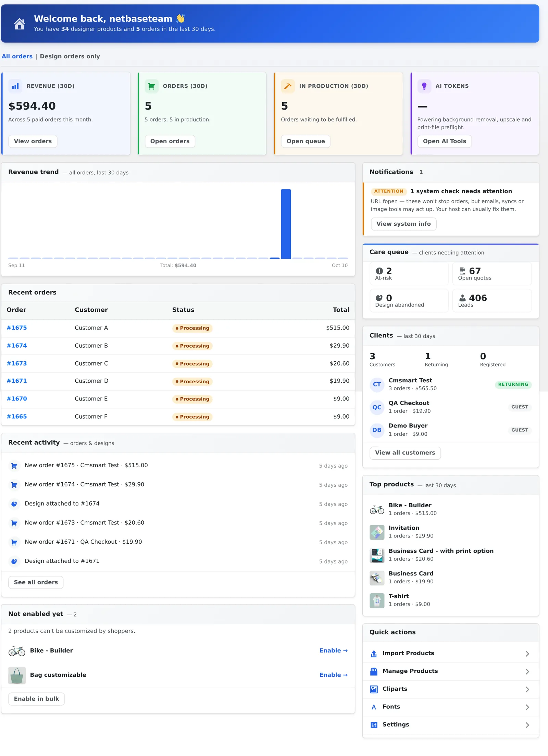Click the At-risk warning icon
This screenshot has width=548, height=756.
click(379, 271)
